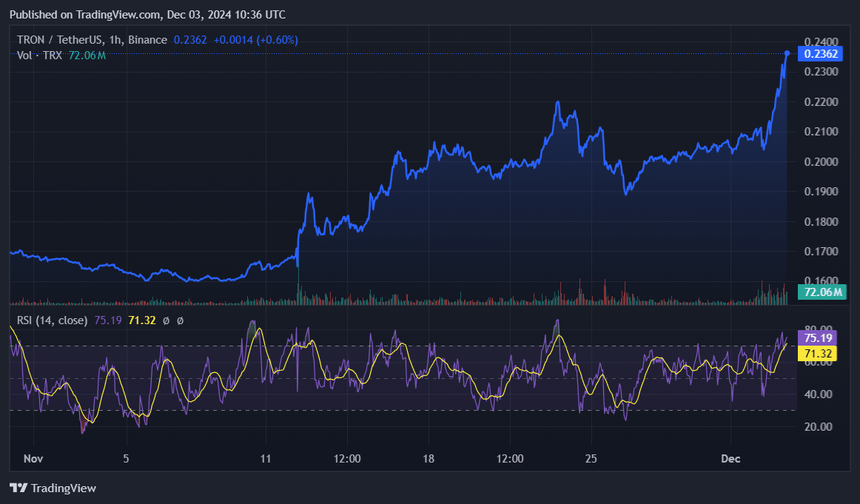Click the second ø symbol in RSI legend

[181, 321]
